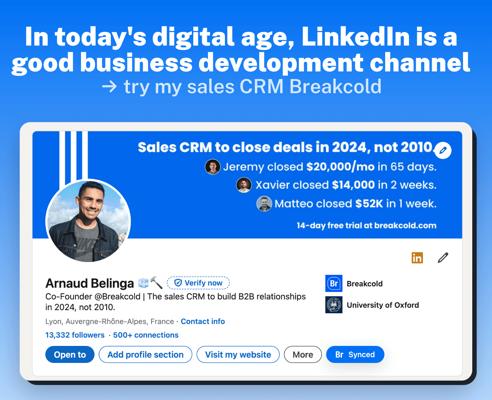
Task: Click Jeremy's small avatar in the banner
Action: coord(213,167)
